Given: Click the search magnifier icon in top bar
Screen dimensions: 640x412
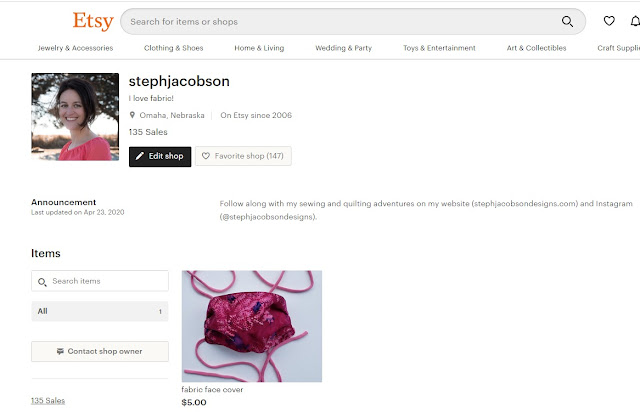Looking at the screenshot, I should coord(567,22).
